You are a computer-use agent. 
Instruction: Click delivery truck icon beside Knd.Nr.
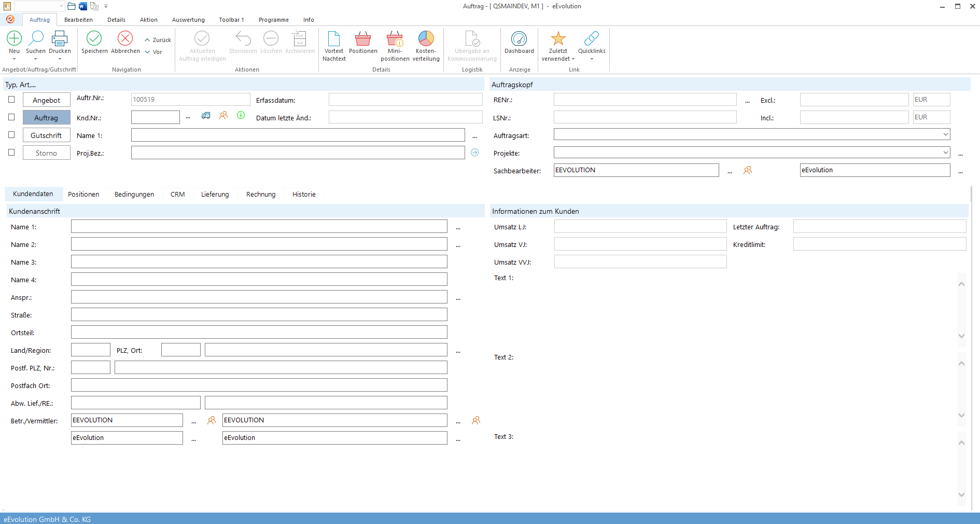coord(206,116)
